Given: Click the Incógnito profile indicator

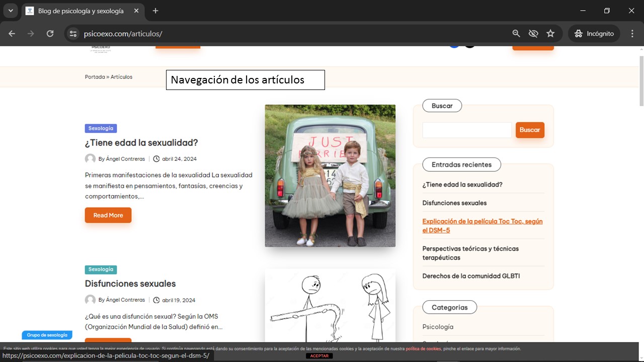Looking at the screenshot, I should coord(594,34).
